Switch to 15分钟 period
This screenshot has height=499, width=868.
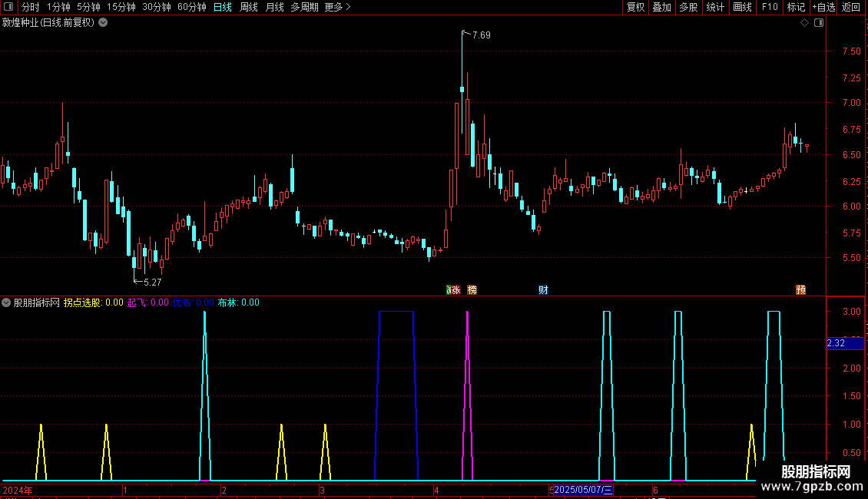(121, 7)
